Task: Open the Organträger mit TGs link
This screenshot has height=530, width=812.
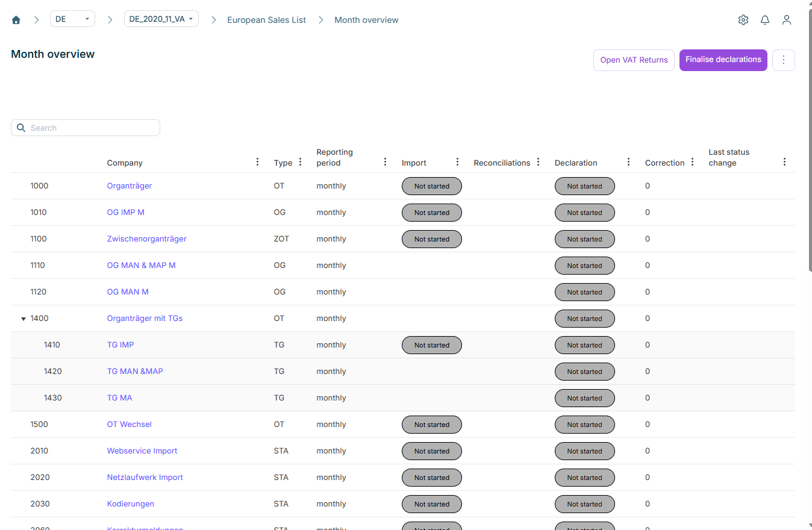Action: click(x=145, y=319)
